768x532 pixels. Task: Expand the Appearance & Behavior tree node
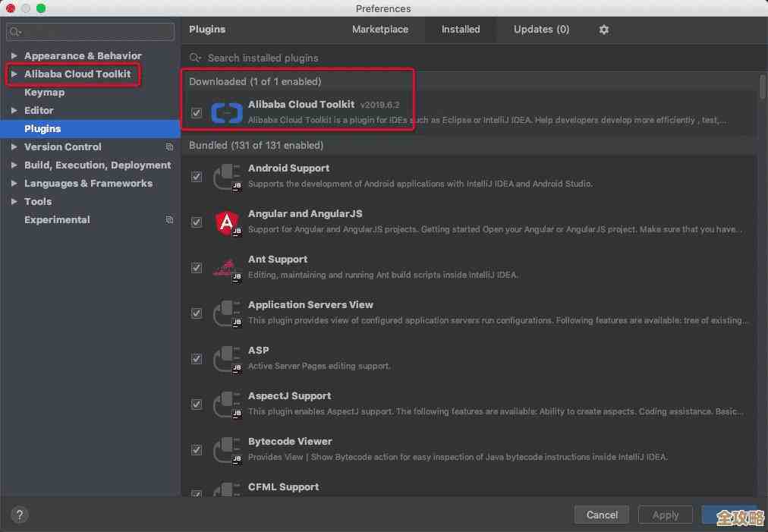pyautogui.click(x=14, y=56)
